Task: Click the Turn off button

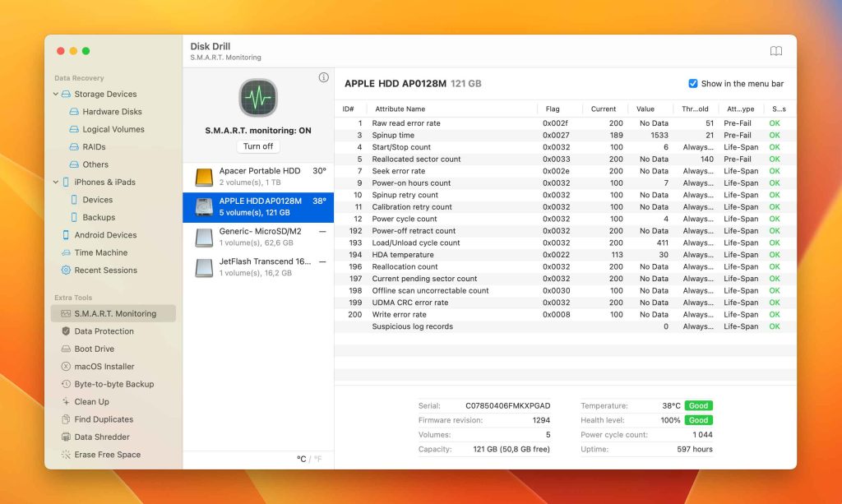Action: (x=257, y=146)
